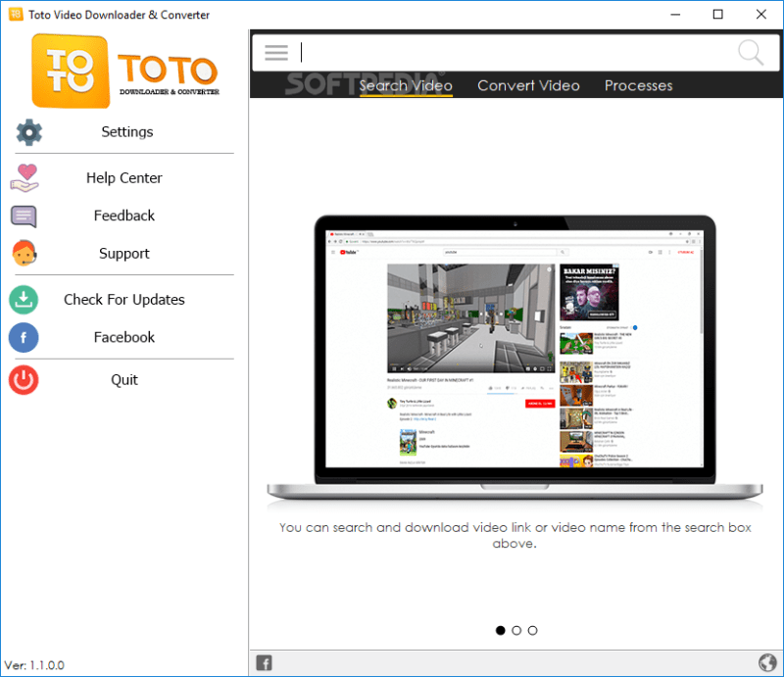Viewport: 784px width, 677px height.
Task: Select the second slide indicator dot
Action: click(516, 631)
